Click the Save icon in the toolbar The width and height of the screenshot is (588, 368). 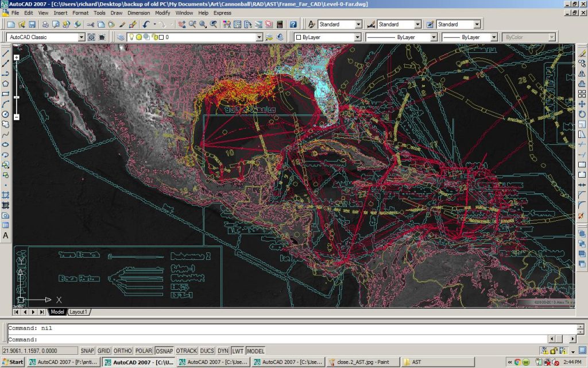[32, 25]
